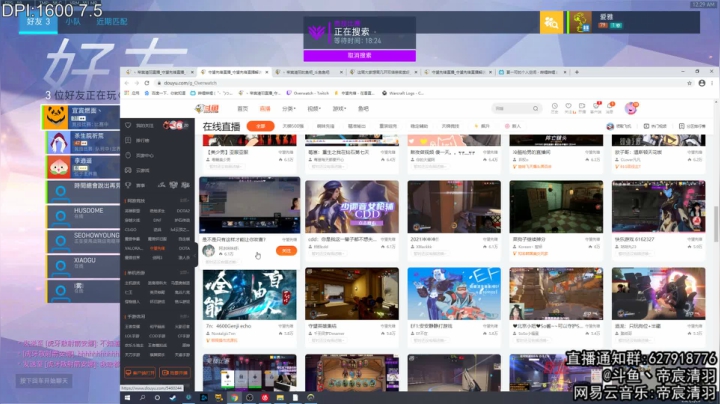Click XIAOGU in friends list

click(83, 266)
